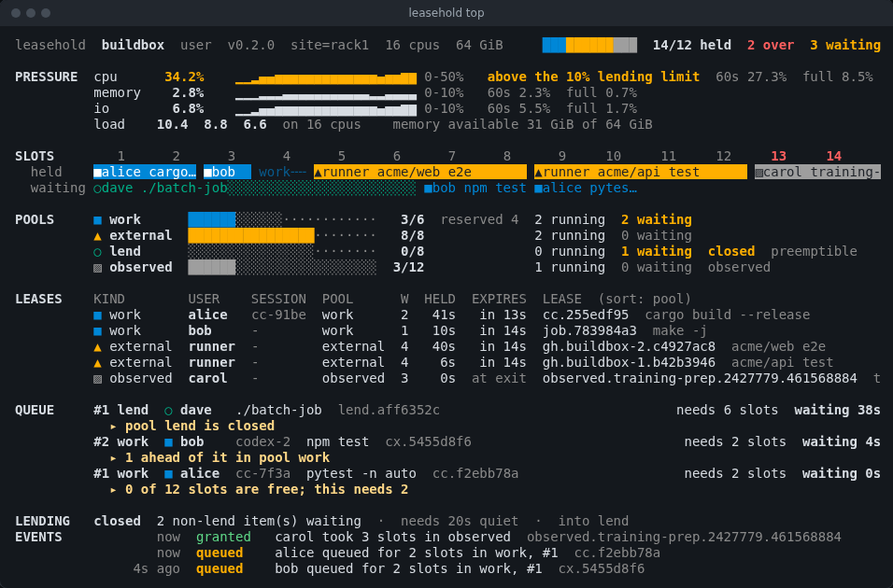Image resolution: width=893 pixels, height=588 pixels.
Task: Click the 'preemptible' label in the lend pool row
Action: [814, 252]
